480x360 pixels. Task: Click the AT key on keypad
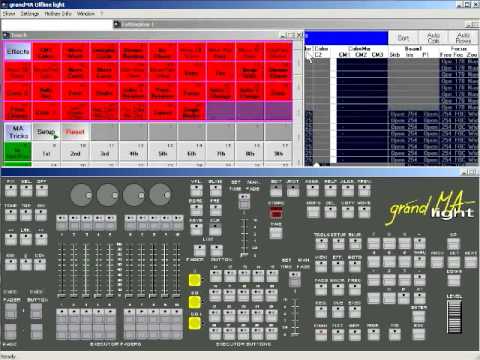tap(419, 298)
